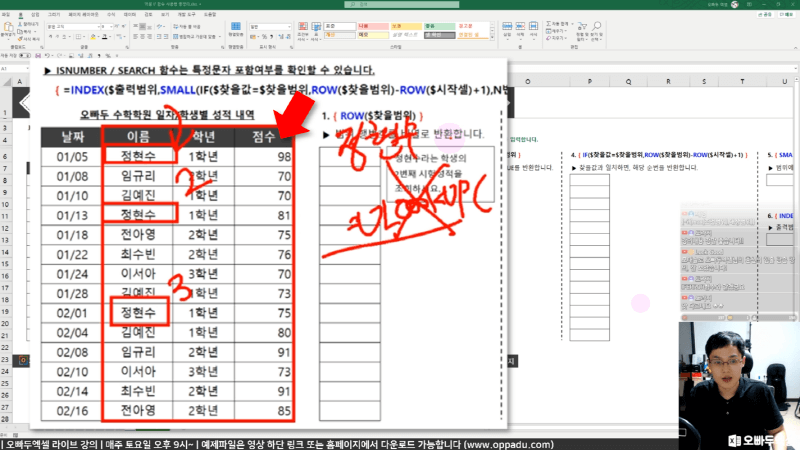The height and width of the screenshot is (450, 800).
Task: Toggle align left horizontal alignment
Action: 135,37
